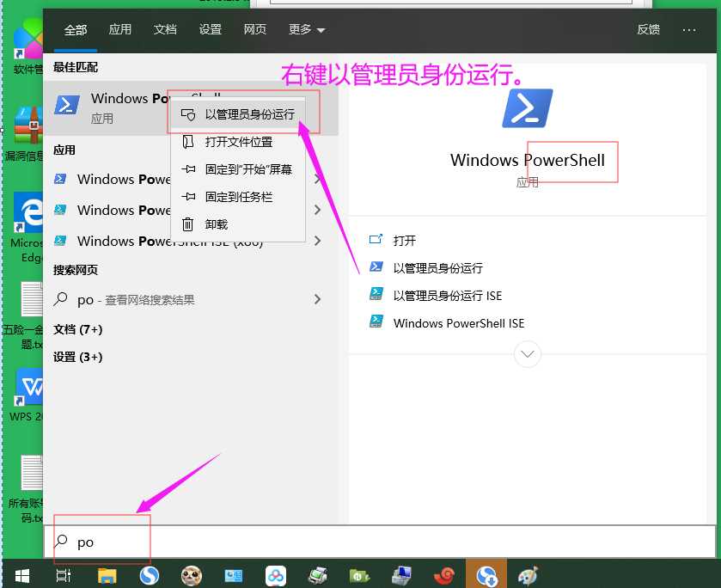721x588 pixels.
Task: Click the large PowerShell icon in detail pane
Action: [527, 108]
